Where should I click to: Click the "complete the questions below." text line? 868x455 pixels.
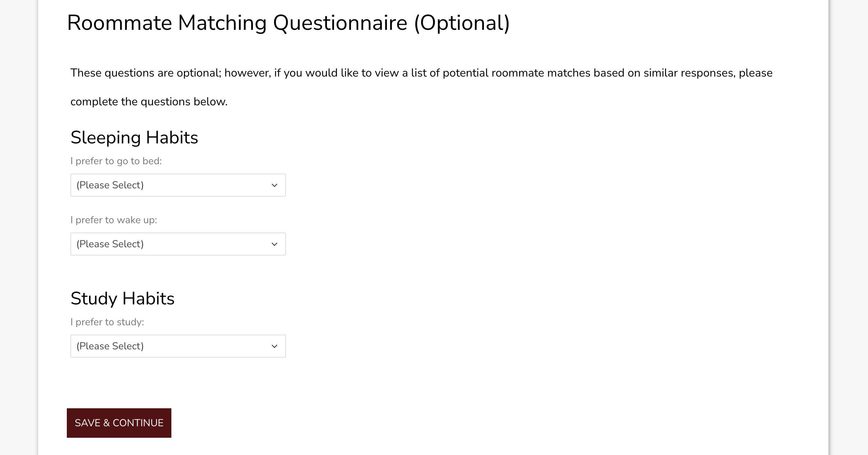pos(149,102)
